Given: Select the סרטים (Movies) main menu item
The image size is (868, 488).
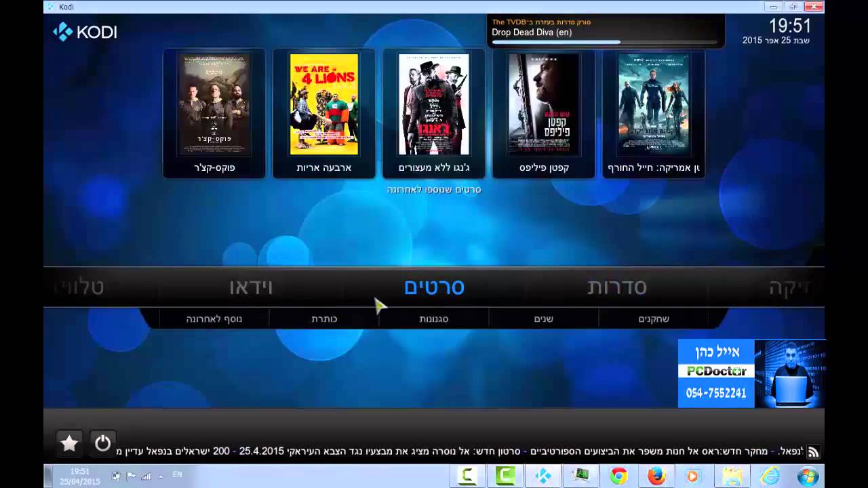Looking at the screenshot, I should [434, 287].
